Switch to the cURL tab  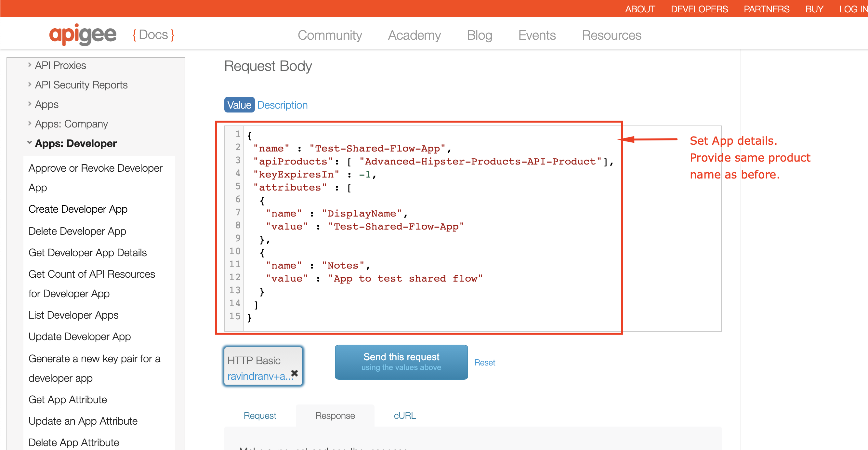pos(405,415)
